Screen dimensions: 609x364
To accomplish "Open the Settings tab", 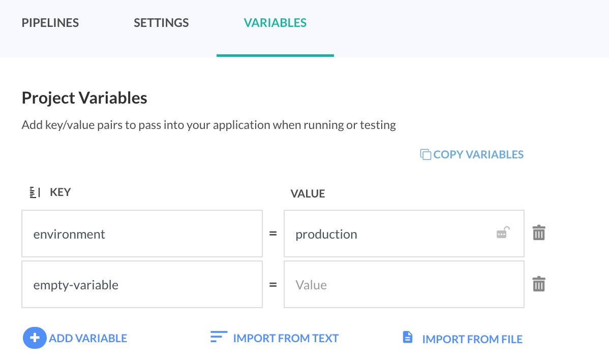I will click(x=161, y=23).
